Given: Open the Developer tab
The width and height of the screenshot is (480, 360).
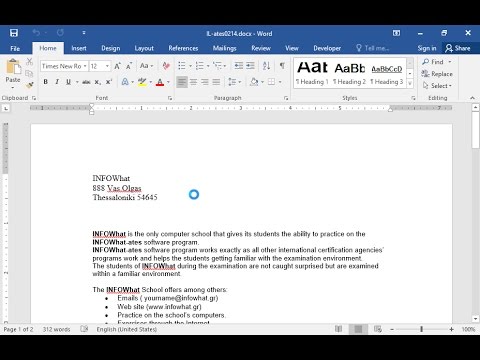Looking at the screenshot, I should point(327,48).
